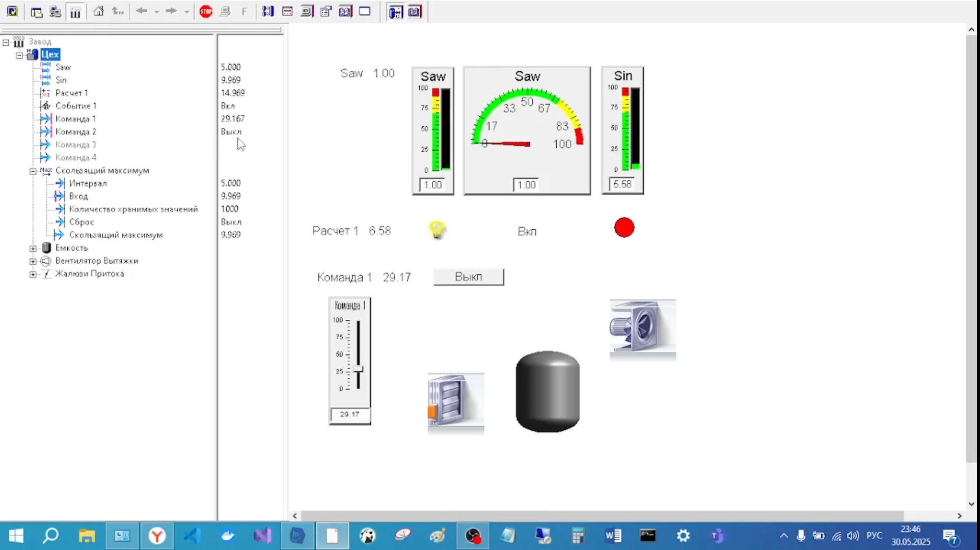Click the red circle indicator
This screenshot has height=550, width=980.
click(x=624, y=228)
